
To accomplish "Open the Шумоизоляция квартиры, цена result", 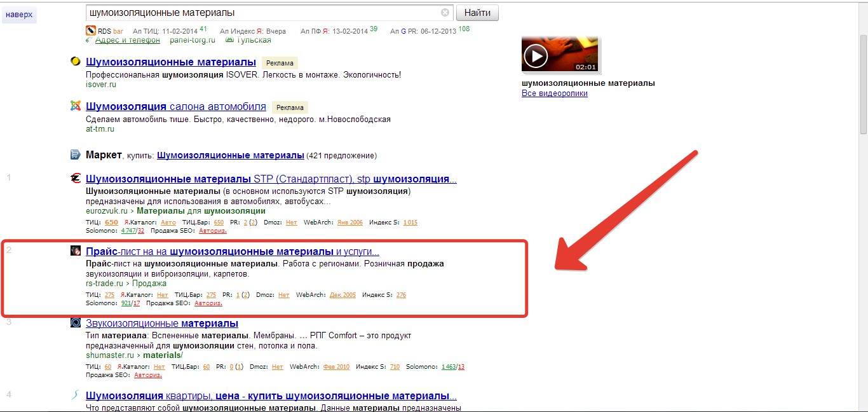I will 271,396.
